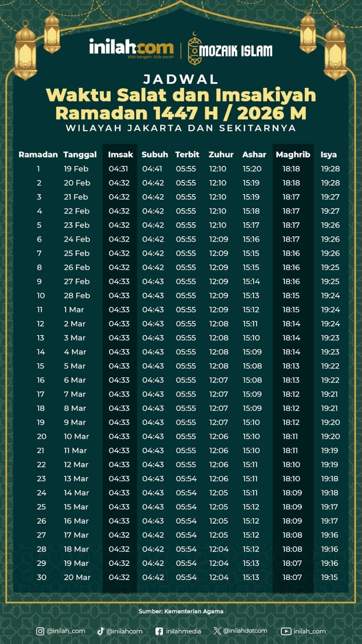Click Zuhur time 12:09 for 24 Feb

tap(219, 239)
